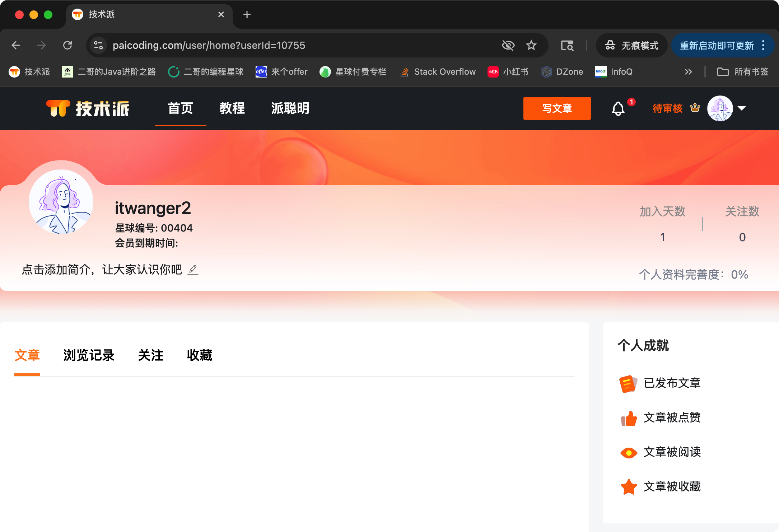
Task: Reload the page
Action: (67, 45)
